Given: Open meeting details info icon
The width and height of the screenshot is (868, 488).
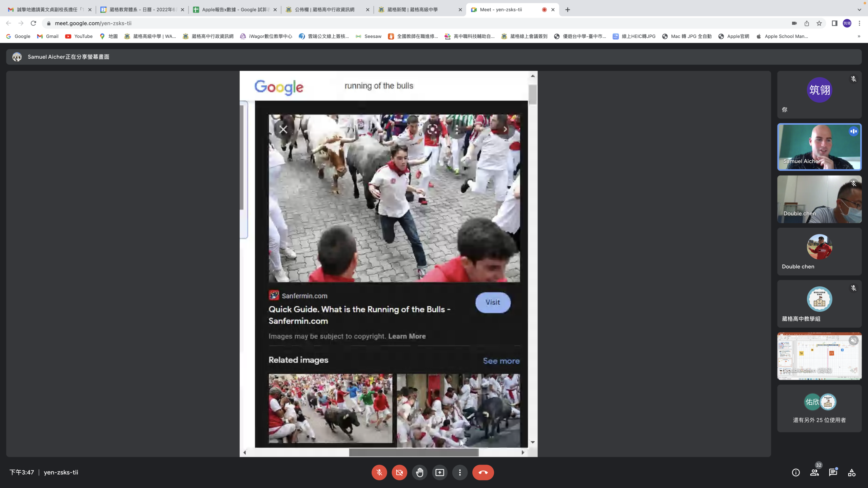Looking at the screenshot, I should click(x=796, y=472).
